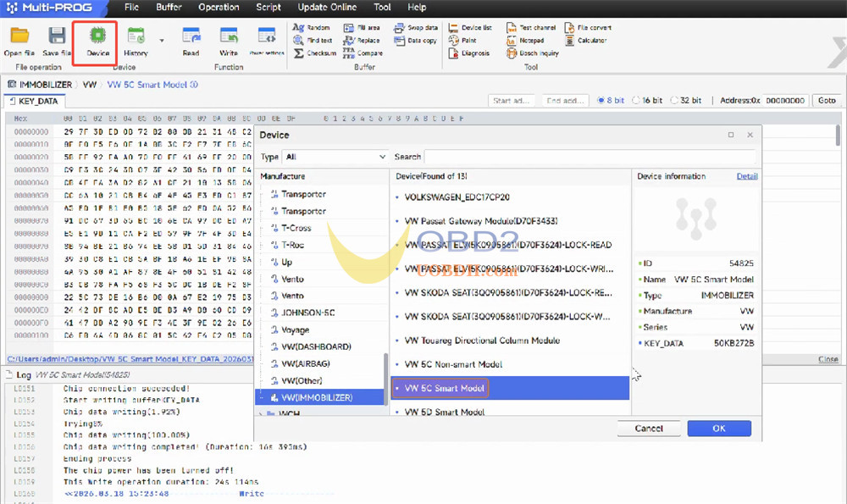847x504 pixels.
Task: Confirm device selection with OK button
Action: coord(719,428)
